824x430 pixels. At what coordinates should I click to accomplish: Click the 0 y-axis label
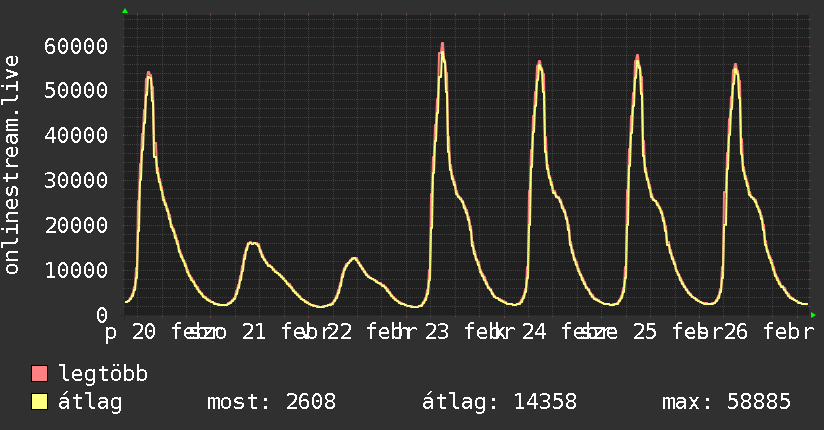(102, 315)
